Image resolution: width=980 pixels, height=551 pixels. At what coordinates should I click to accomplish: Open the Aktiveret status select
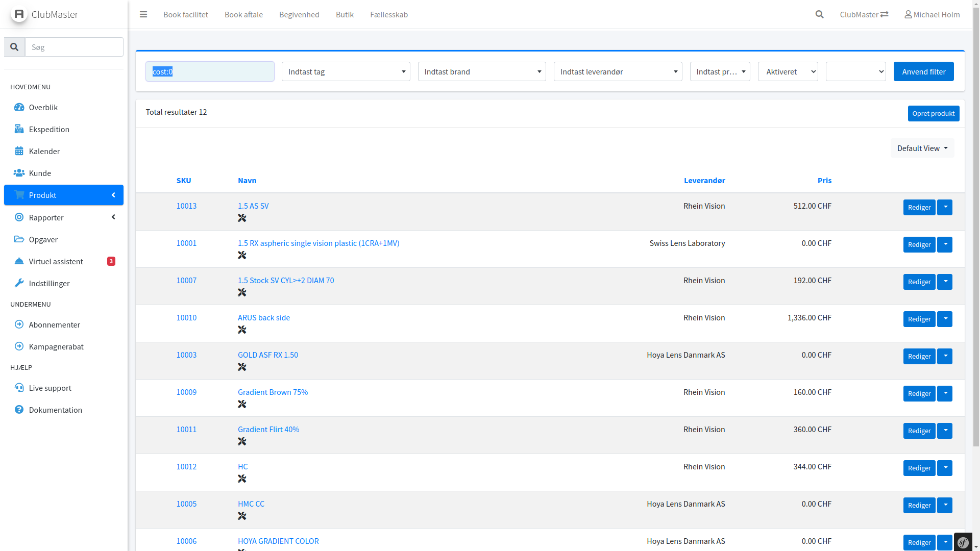788,71
